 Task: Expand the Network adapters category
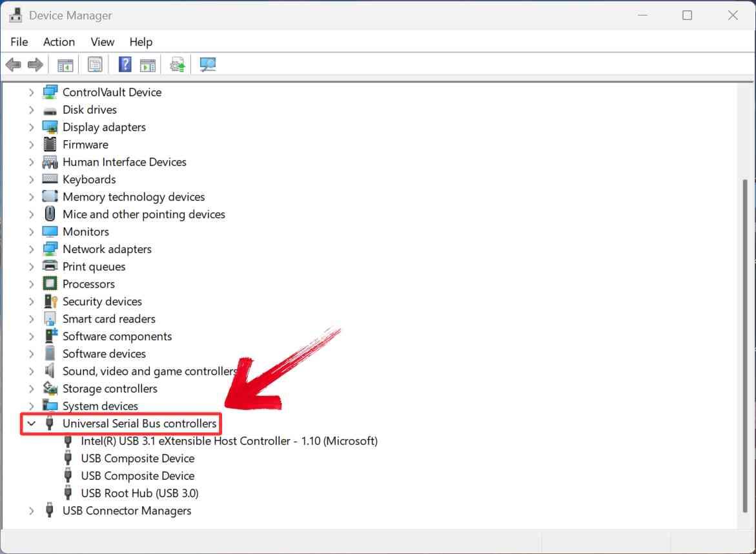click(31, 249)
